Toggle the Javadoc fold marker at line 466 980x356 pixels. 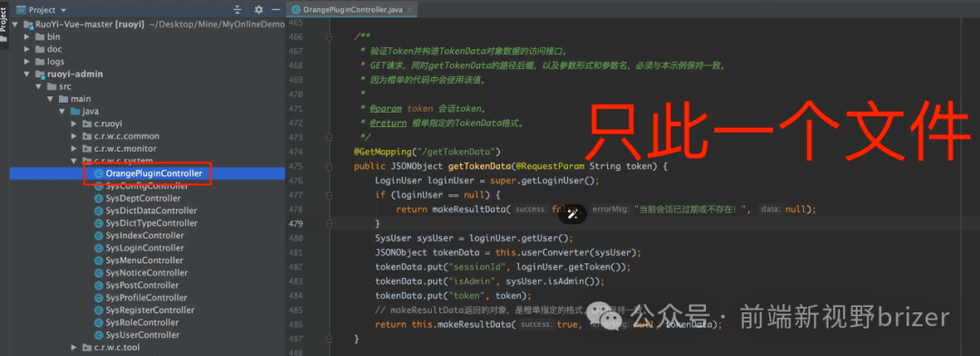(329, 37)
